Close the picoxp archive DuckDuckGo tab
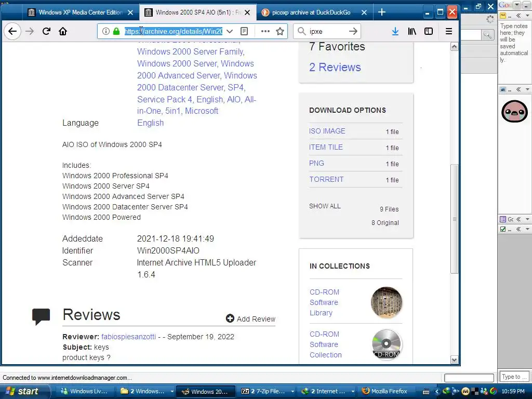This screenshot has width=532, height=399. pos(364,12)
